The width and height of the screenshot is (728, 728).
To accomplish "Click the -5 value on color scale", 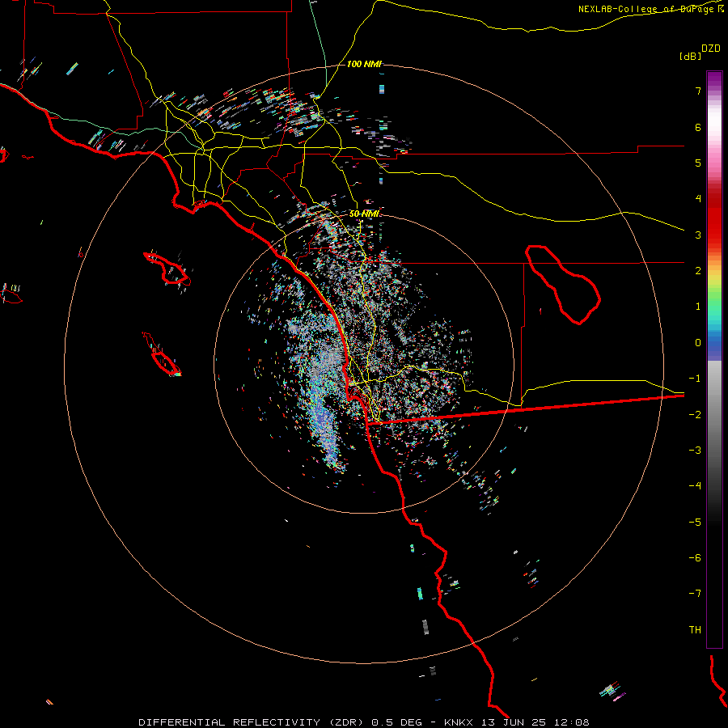I will coord(695,523).
